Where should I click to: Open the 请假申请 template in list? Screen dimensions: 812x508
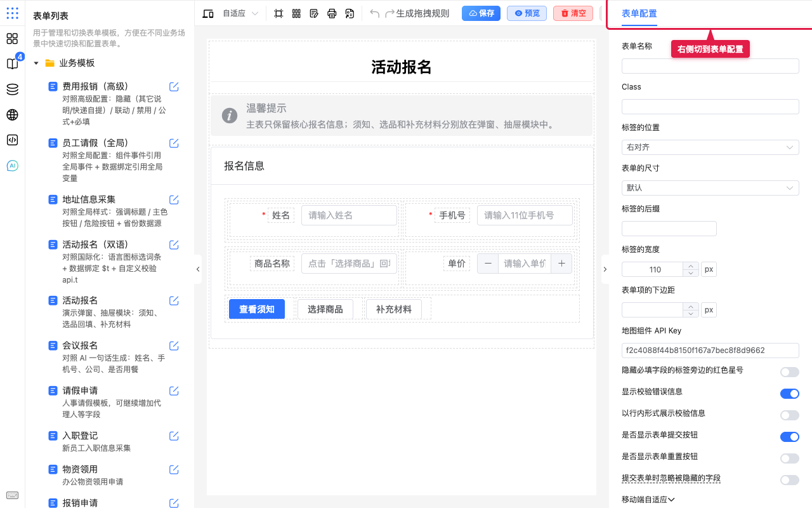pos(80,391)
